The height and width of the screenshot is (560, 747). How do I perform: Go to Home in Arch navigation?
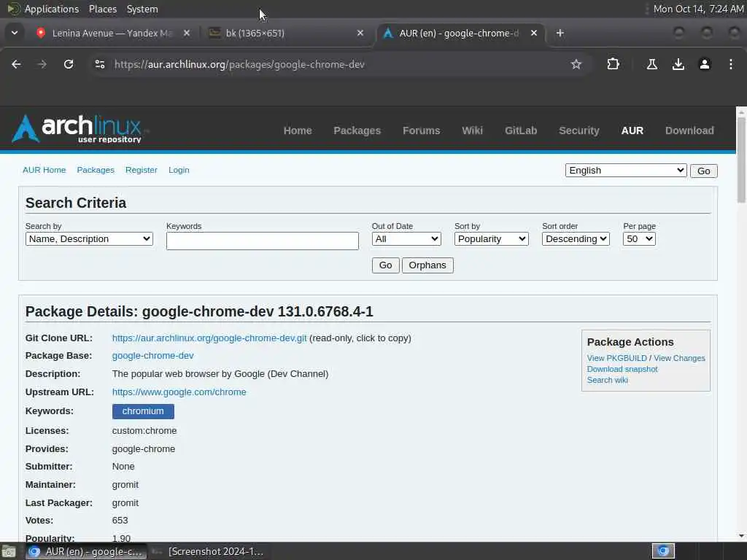pyautogui.click(x=298, y=131)
